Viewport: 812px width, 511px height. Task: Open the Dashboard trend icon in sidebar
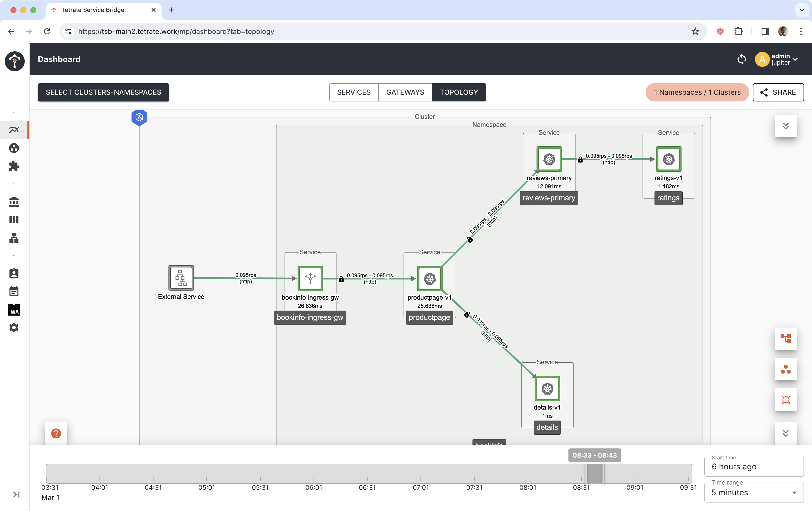[14, 130]
